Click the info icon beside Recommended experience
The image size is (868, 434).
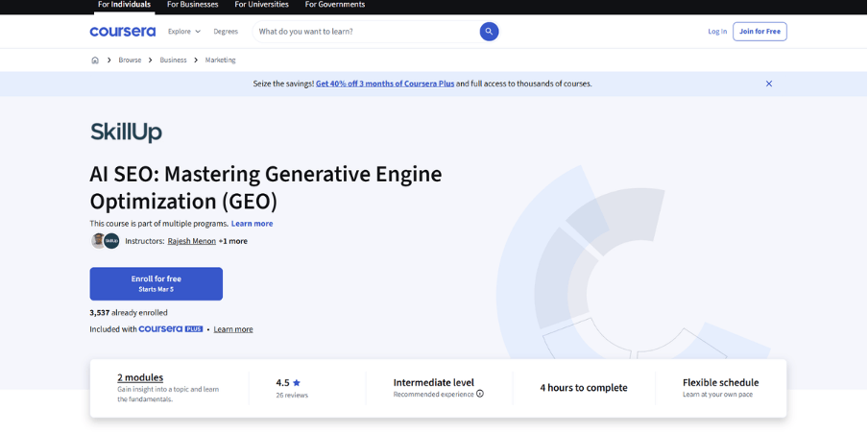(x=480, y=394)
